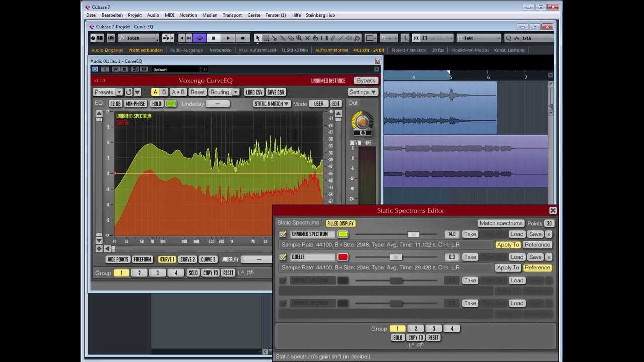Click the Out gain knob
Viewport: 644px width, 362px height.
click(362, 121)
